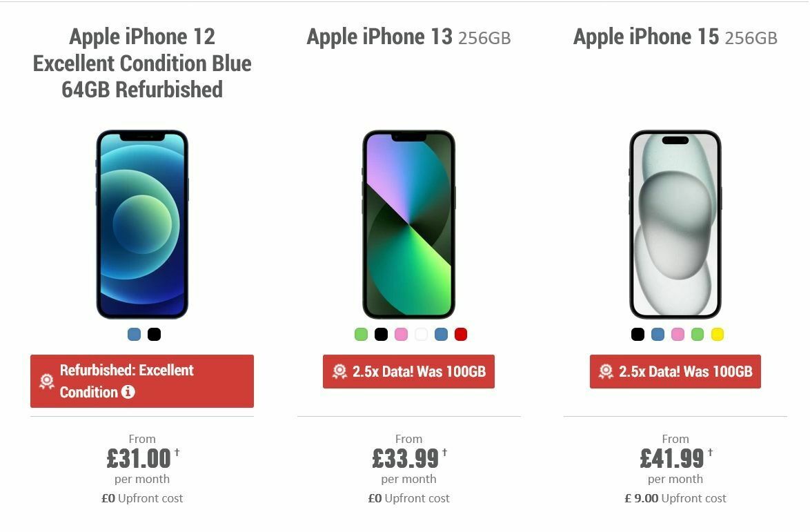810x532 pixels.
Task: Click the award ribbon icon on iPhone 15 banner
Action: [x=606, y=371]
